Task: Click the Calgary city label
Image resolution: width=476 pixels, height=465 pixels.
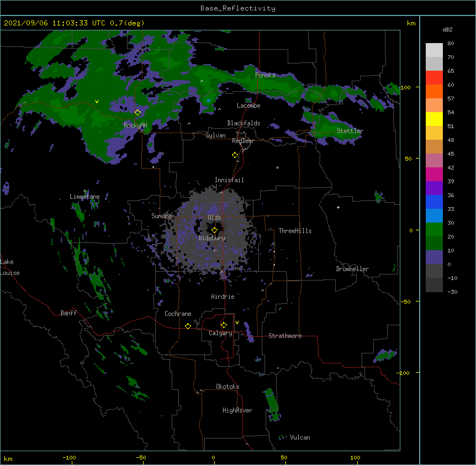Action: click(x=221, y=333)
